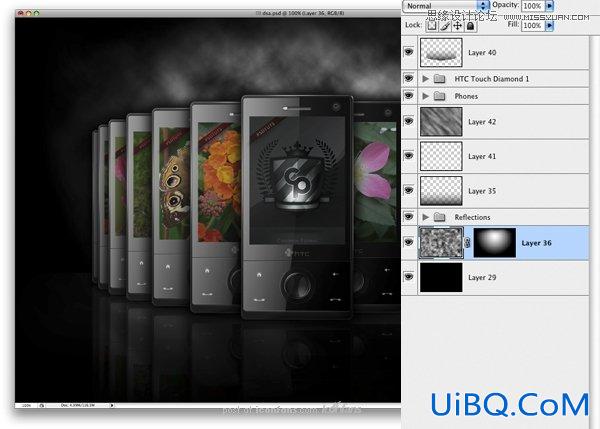This screenshot has height=429, width=600.
Task: Click the document size info in status bar
Action: click(x=78, y=405)
